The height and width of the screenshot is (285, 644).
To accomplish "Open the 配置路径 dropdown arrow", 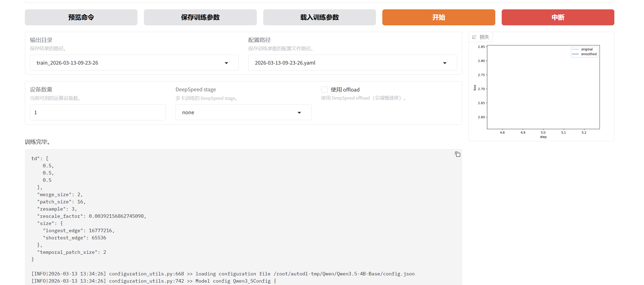I will tap(445, 63).
